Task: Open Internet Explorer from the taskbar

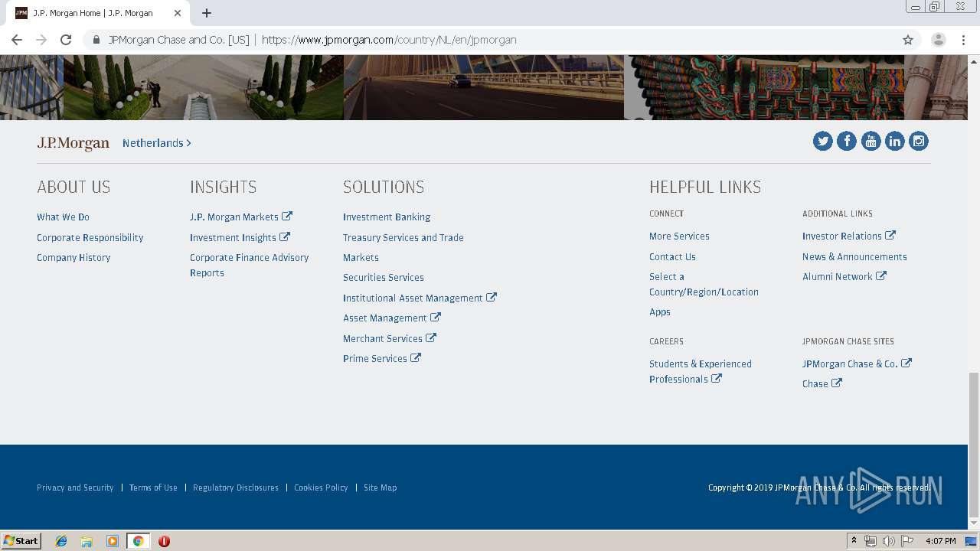Action: (x=61, y=541)
